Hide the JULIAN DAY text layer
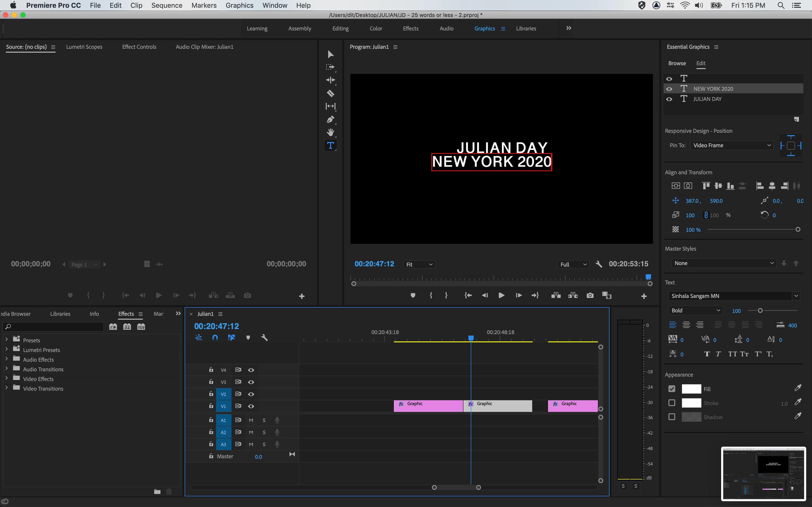This screenshot has width=812, height=507. [669, 99]
